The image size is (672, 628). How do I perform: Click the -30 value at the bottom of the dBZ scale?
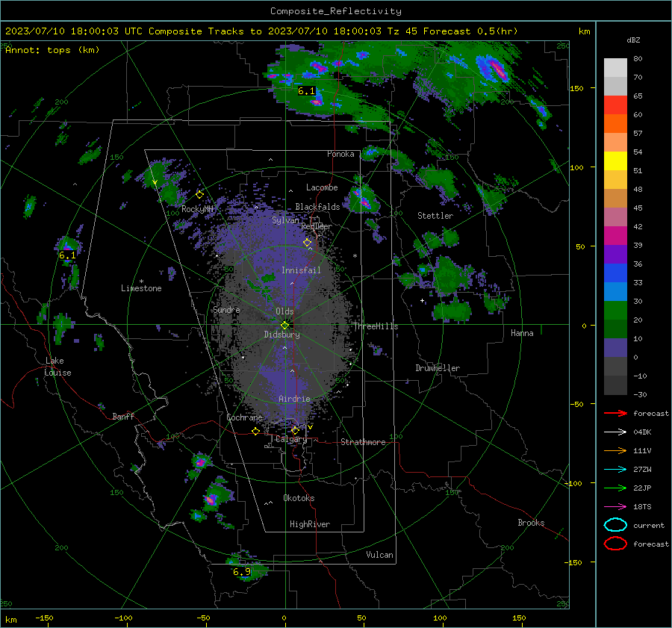pos(640,394)
